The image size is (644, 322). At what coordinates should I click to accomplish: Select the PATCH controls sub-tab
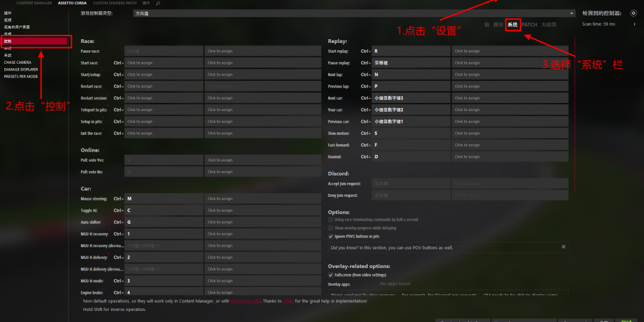pos(529,25)
